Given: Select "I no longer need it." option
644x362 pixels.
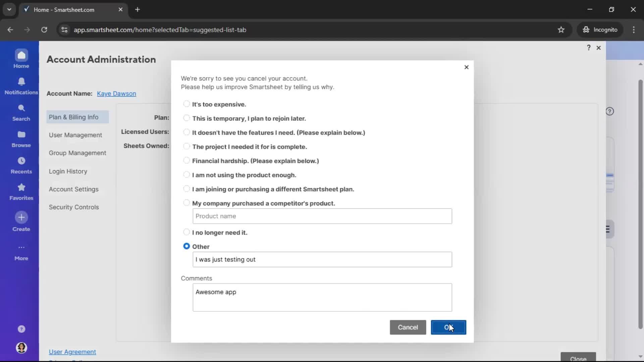Looking at the screenshot, I should [x=186, y=232].
